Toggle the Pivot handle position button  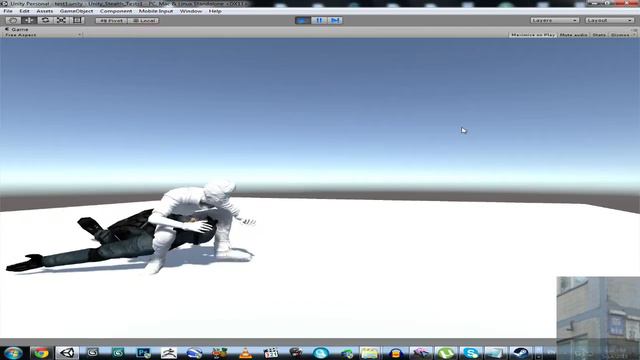pos(111,20)
